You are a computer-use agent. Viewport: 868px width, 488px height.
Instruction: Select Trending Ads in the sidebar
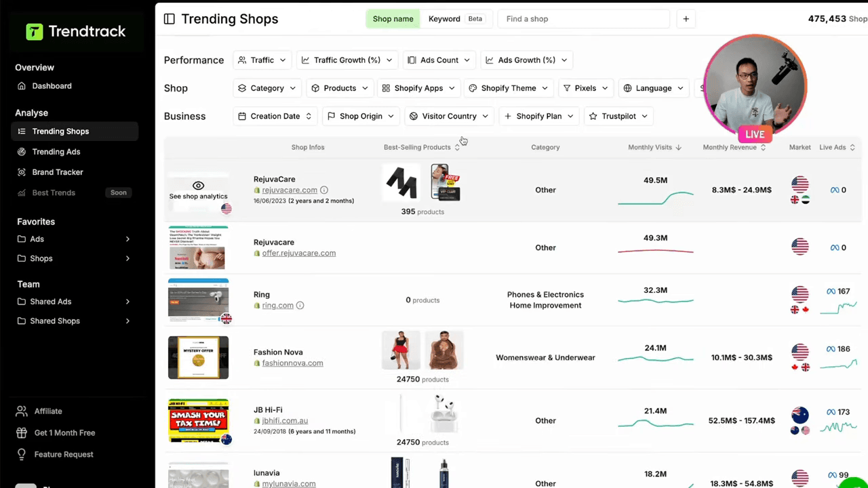pos(56,151)
